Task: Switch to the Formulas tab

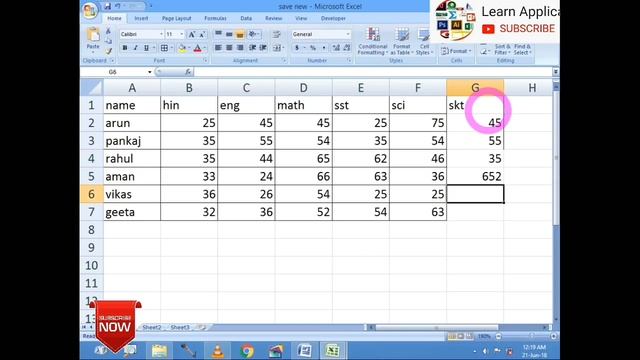Action: point(215,18)
